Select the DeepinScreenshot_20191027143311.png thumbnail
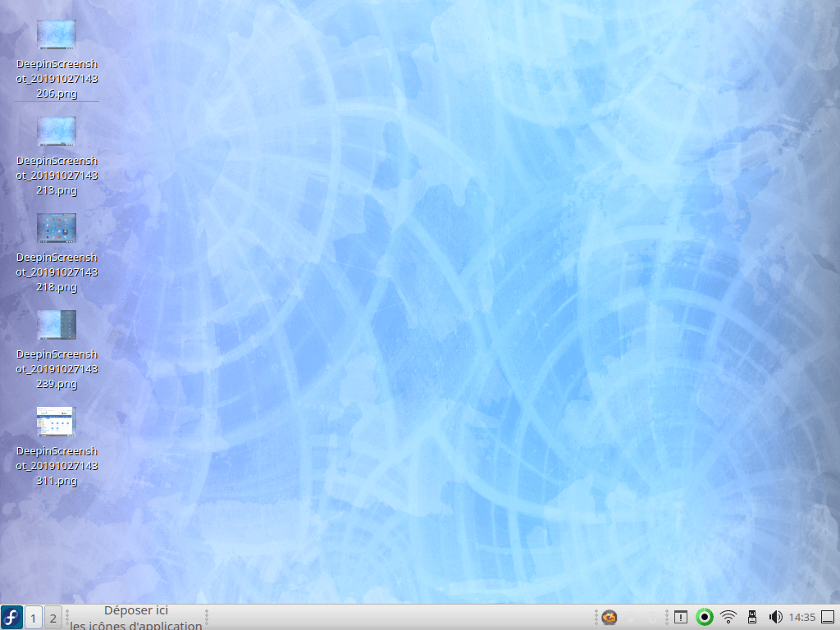840x630 pixels. pyautogui.click(x=57, y=422)
